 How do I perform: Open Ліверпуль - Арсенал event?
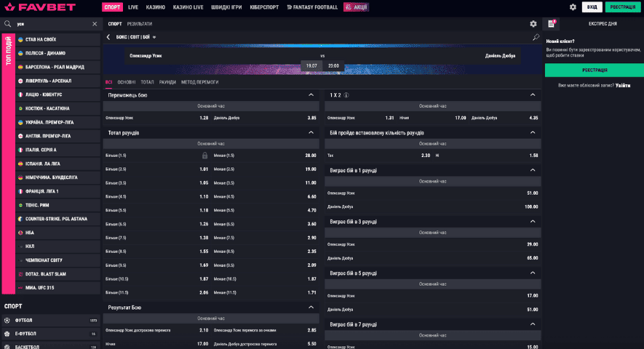click(x=58, y=81)
